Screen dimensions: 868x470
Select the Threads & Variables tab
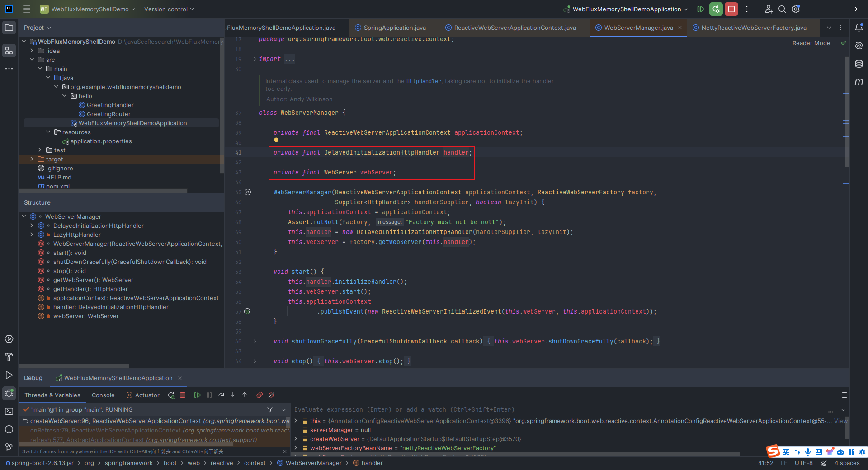[x=52, y=395]
